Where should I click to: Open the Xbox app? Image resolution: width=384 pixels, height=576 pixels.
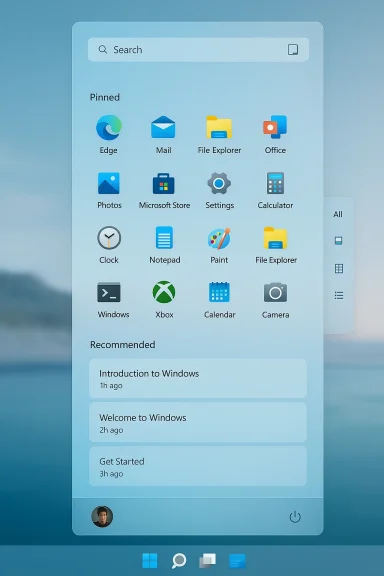(164, 292)
